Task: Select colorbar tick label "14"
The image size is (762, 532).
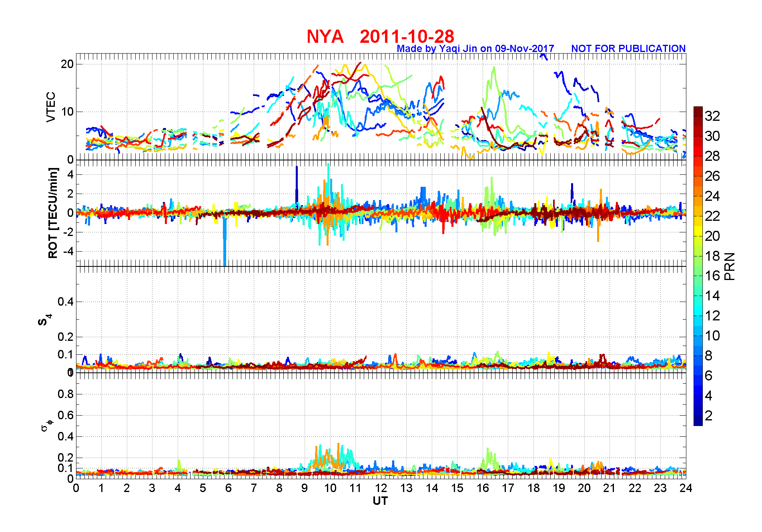Action: [712, 296]
